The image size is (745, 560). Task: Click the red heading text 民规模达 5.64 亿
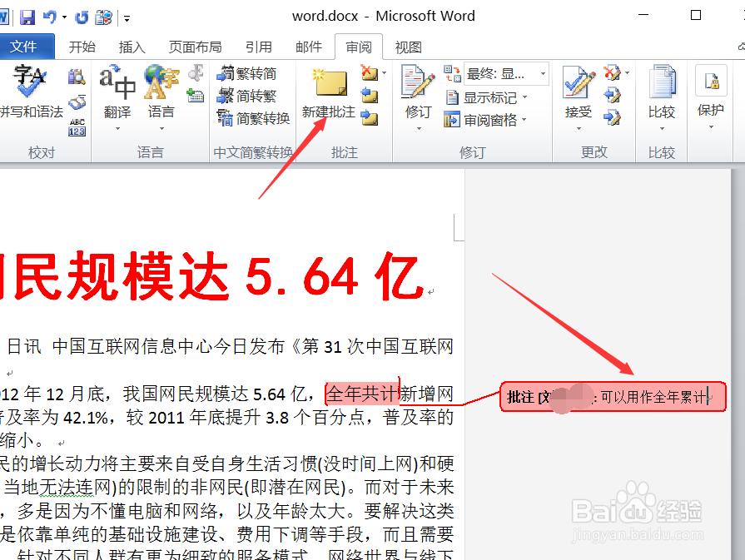pos(219,277)
